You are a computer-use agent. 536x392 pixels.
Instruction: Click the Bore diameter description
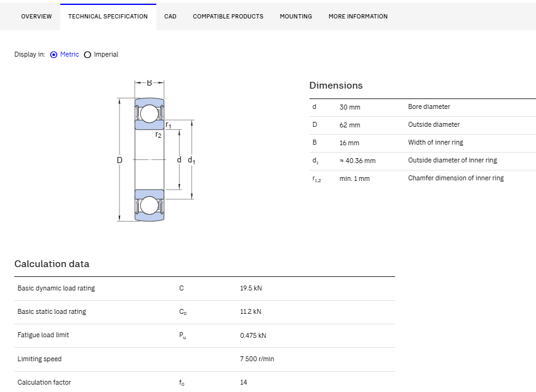pos(429,106)
